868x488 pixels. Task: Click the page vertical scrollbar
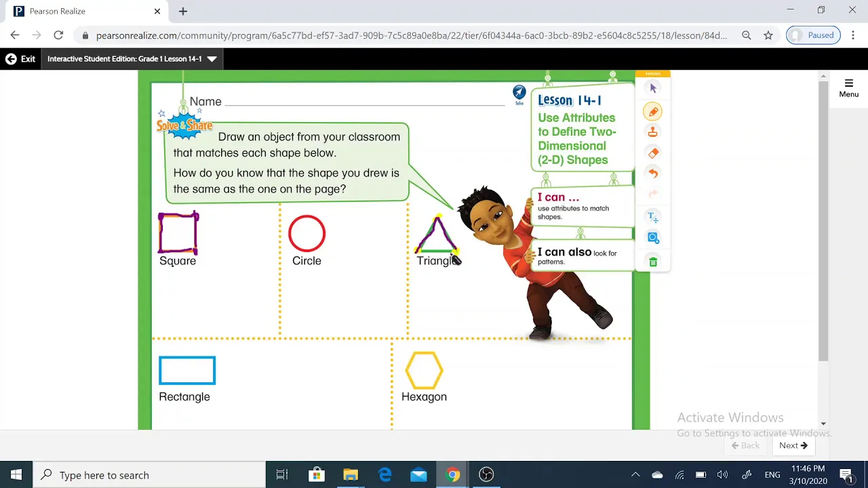[823, 221]
